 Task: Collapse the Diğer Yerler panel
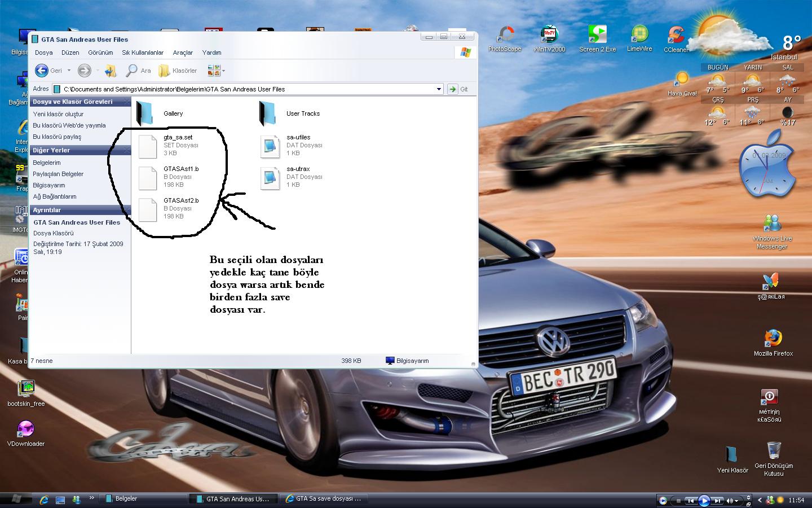click(127, 150)
